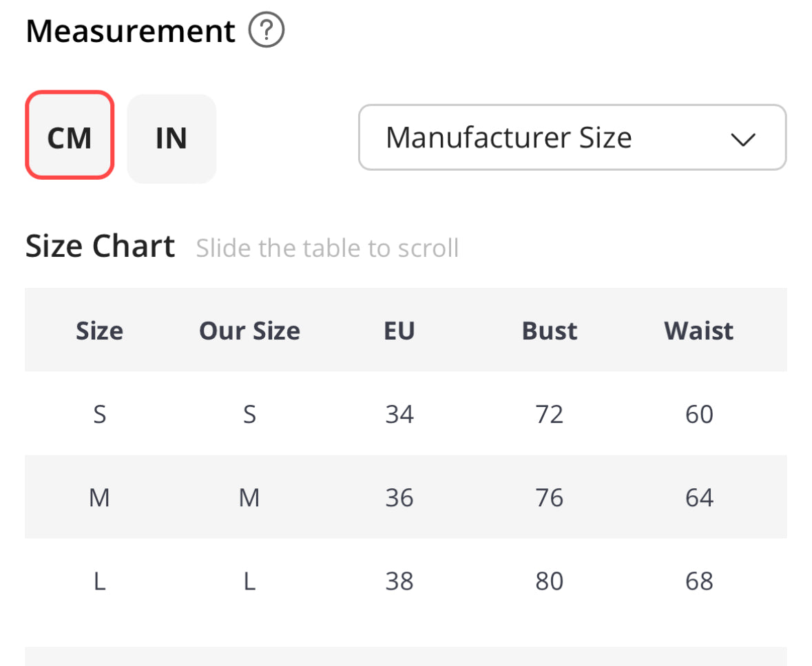Click the Size column header
The image size is (812, 666).
(x=99, y=331)
